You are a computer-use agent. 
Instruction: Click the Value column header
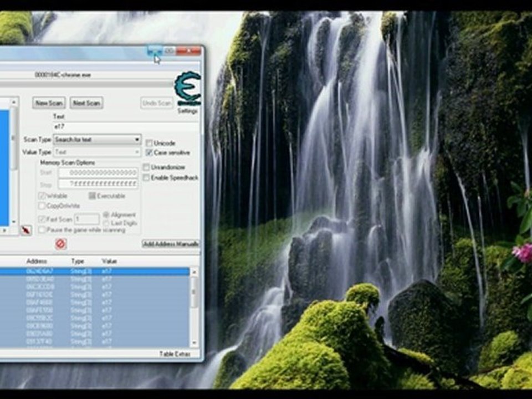109,261
